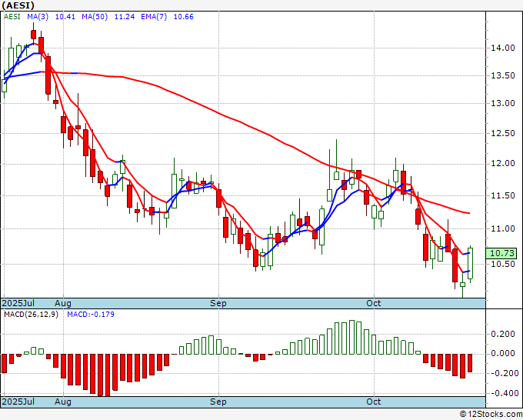Click the Oct marker on MACD timeline
Image resolution: width=523 pixels, height=420 pixels.
pyautogui.click(x=374, y=402)
